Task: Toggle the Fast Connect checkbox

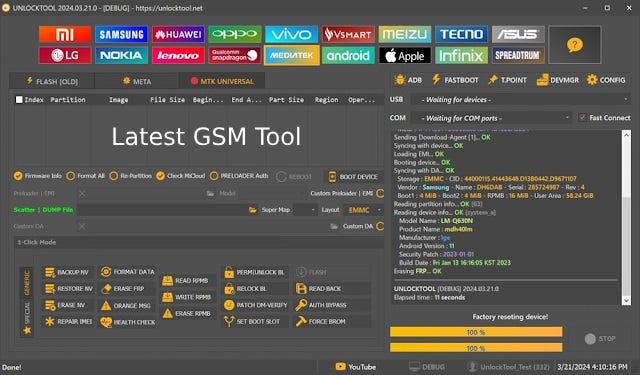Action: (582, 118)
